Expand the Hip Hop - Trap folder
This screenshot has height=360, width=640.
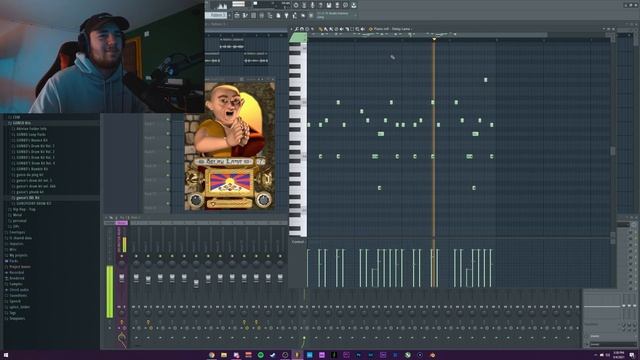click(24, 209)
